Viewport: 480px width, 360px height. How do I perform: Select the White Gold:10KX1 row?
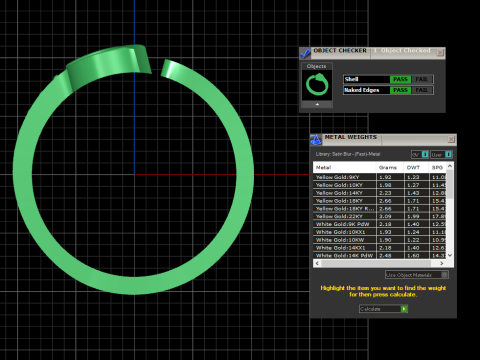pyautogui.click(x=379, y=232)
